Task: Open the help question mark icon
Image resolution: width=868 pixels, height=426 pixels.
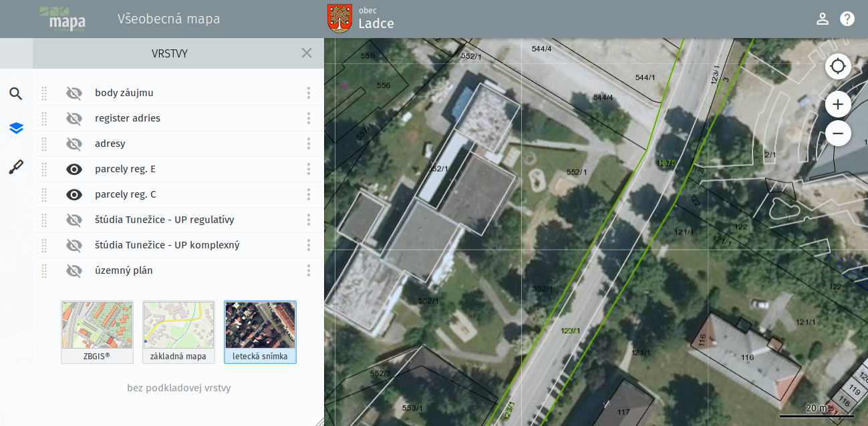Action: (x=847, y=19)
